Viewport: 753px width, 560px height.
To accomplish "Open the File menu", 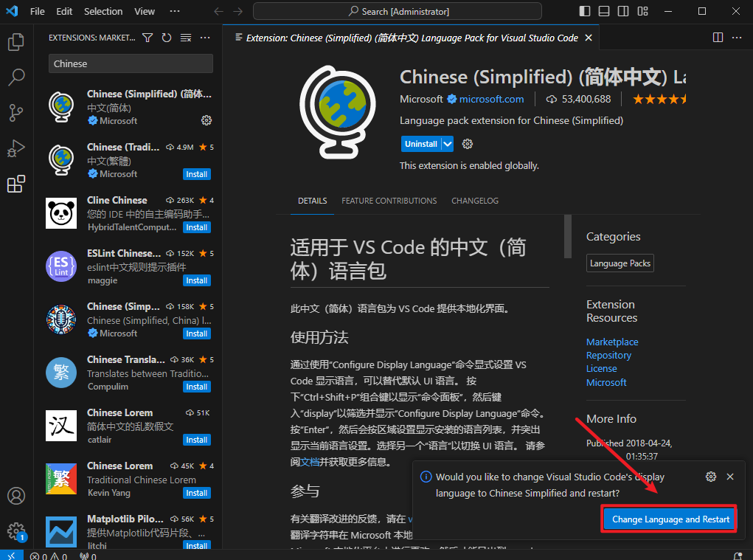I will (x=37, y=11).
